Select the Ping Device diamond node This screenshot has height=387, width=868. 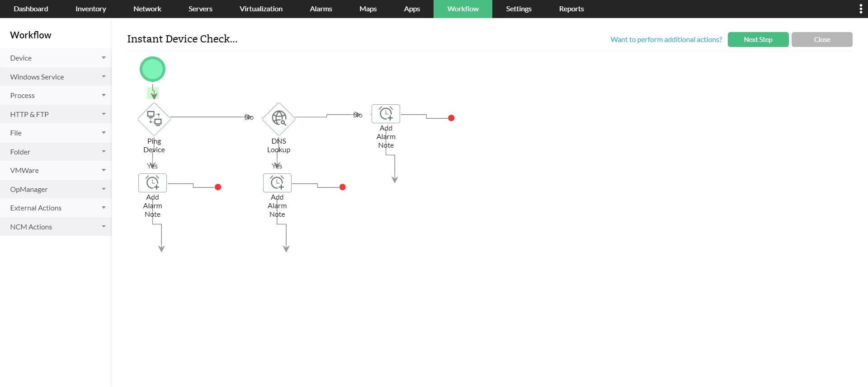154,119
